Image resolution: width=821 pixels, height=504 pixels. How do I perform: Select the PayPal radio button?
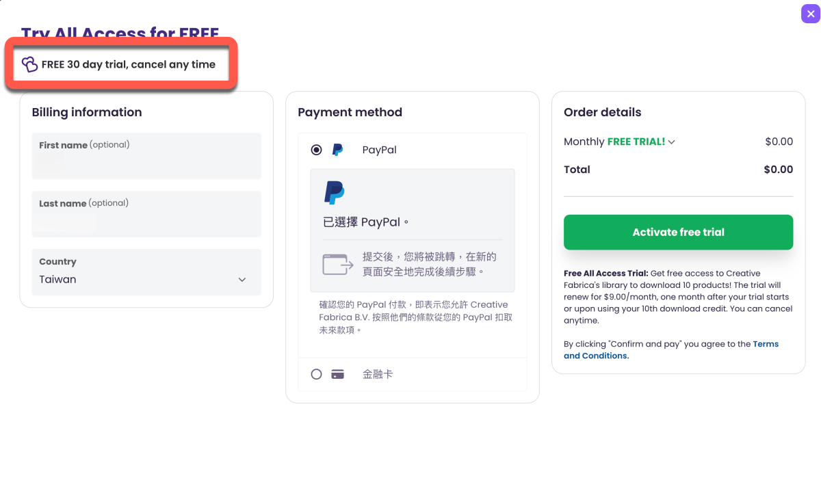click(x=316, y=150)
